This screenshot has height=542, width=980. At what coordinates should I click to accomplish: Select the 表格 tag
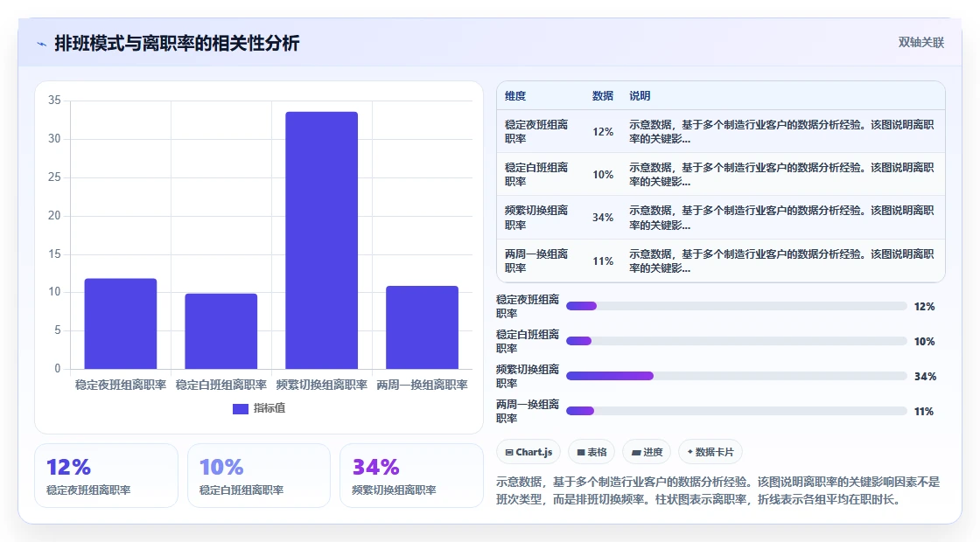click(591, 452)
